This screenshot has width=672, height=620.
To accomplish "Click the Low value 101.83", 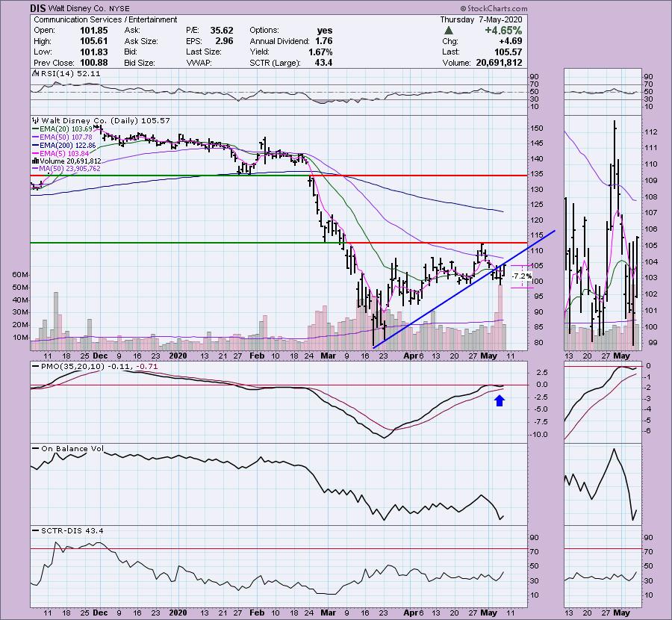I will click(x=94, y=52).
